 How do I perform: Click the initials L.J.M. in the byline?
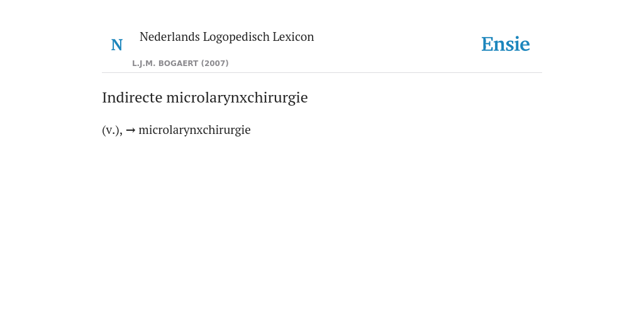click(143, 64)
